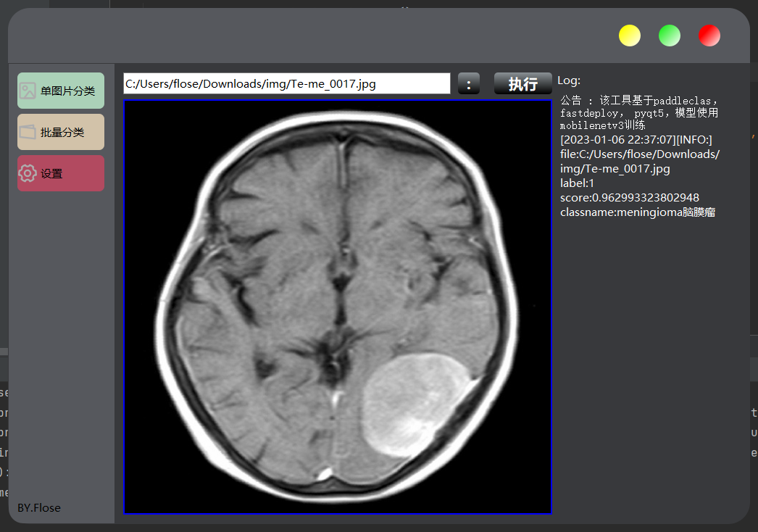Open the 单图片分类 single image classification page
The width and height of the screenshot is (758, 532).
click(x=61, y=91)
